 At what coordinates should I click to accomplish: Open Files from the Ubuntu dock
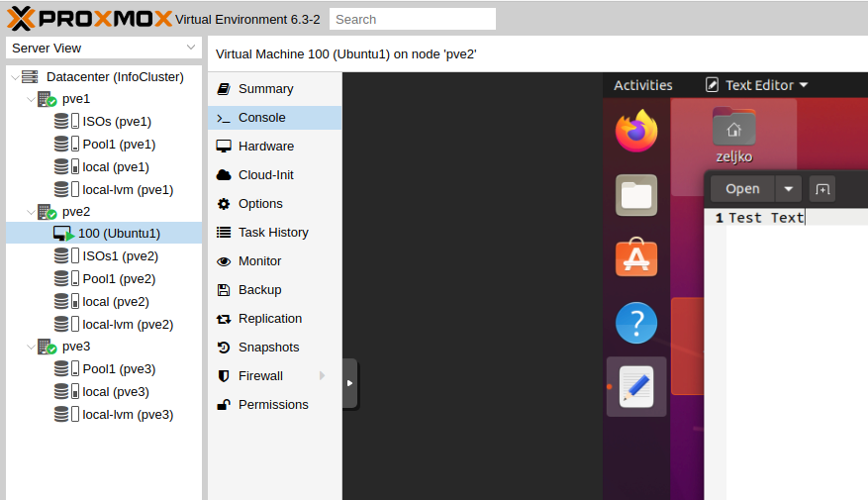636,195
